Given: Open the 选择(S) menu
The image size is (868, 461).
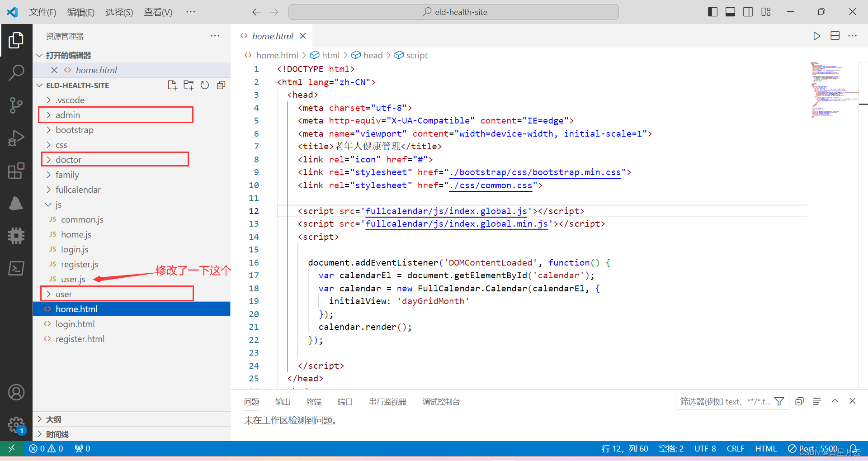Looking at the screenshot, I should 119,12.
